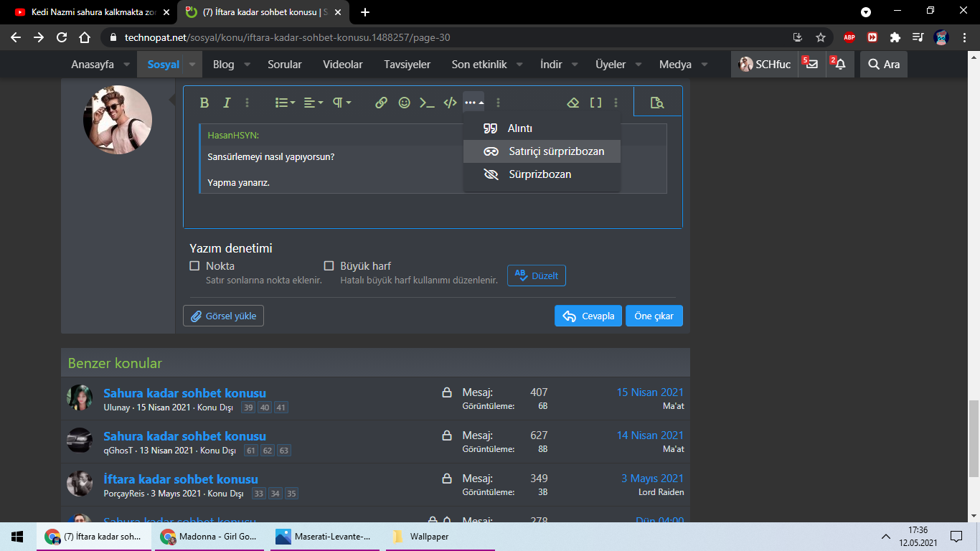
Task: Remove formatting with the eraser icon
Action: point(573,103)
